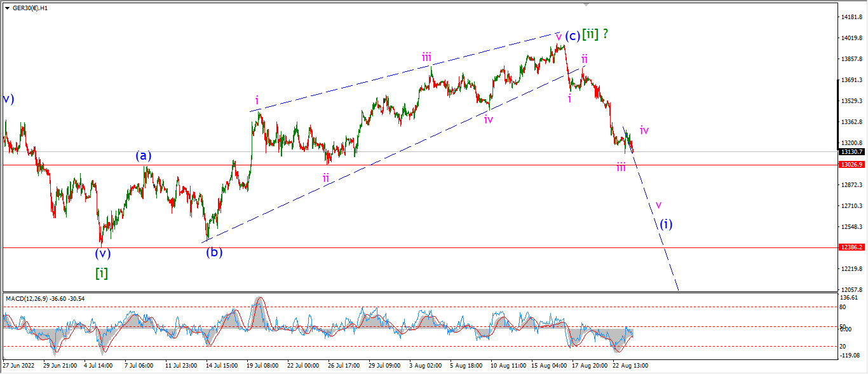The height and width of the screenshot is (374, 868).
Task: Select the green [i] wave label
Action: tap(102, 273)
